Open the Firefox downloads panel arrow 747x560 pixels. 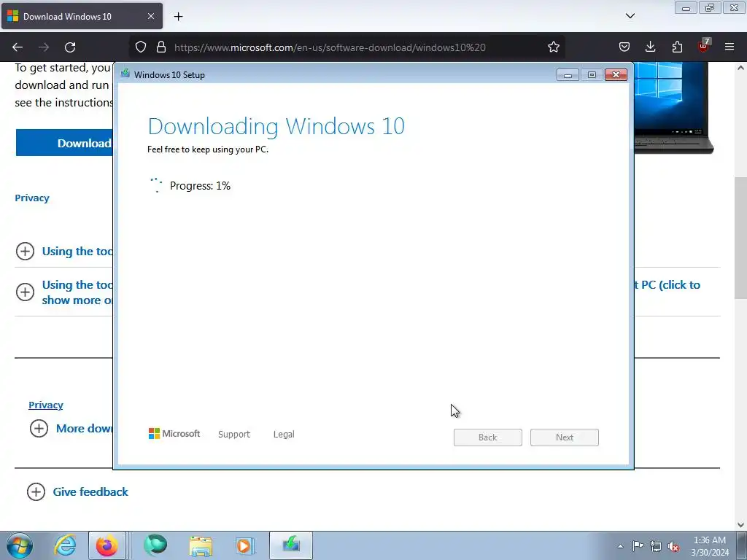(650, 47)
